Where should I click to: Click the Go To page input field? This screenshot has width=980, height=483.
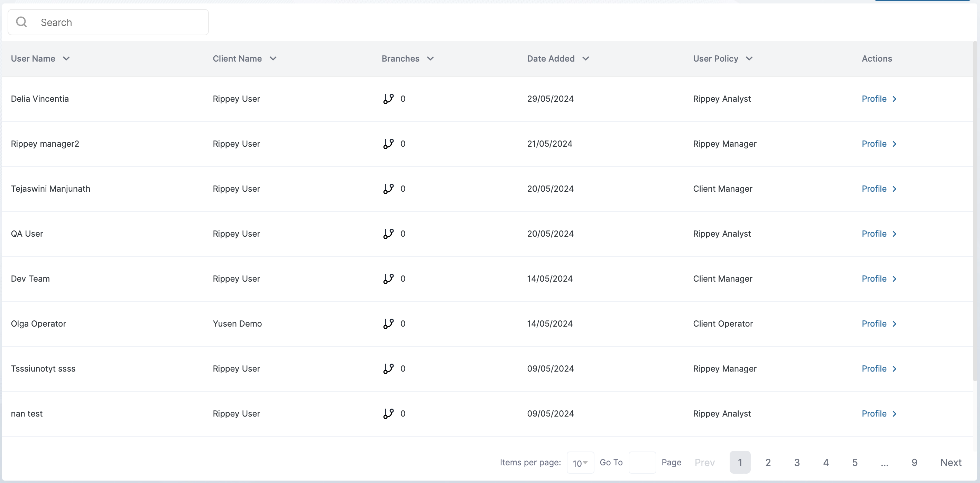coord(642,463)
